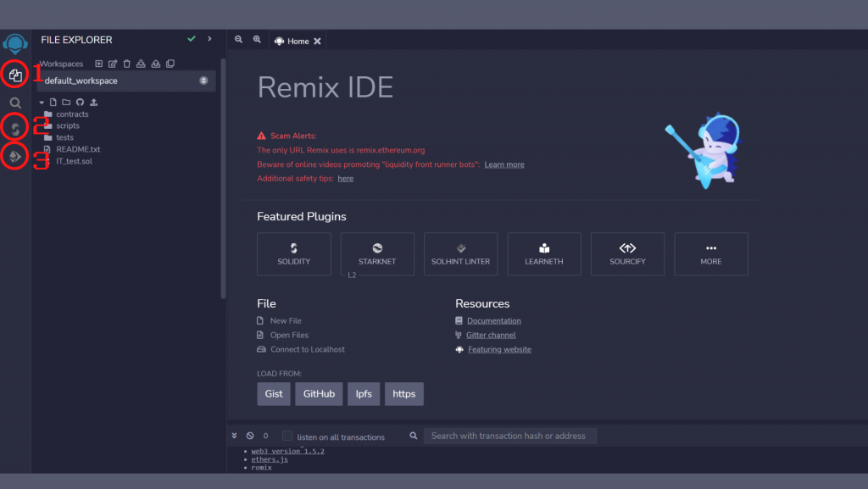Image resolution: width=868 pixels, height=489 pixels.
Task: Click the pending transactions counter 0
Action: coord(265,436)
